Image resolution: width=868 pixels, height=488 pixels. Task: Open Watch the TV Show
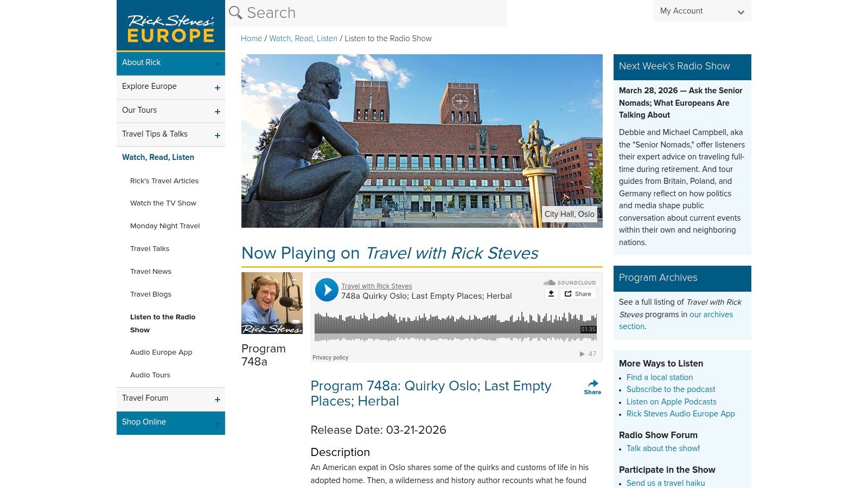click(x=163, y=203)
